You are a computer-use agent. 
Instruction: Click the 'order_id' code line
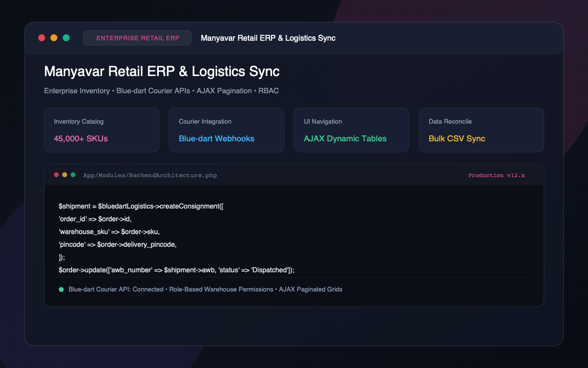pos(95,219)
